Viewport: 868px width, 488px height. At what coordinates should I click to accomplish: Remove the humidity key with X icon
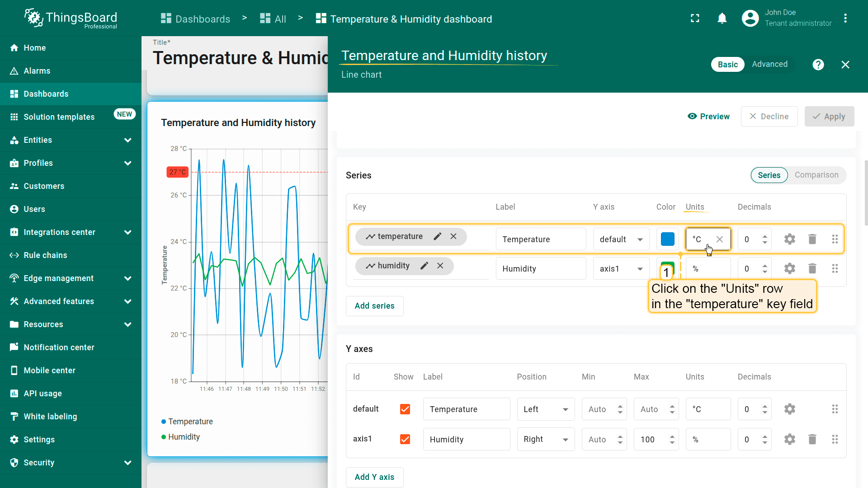click(x=440, y=266)
